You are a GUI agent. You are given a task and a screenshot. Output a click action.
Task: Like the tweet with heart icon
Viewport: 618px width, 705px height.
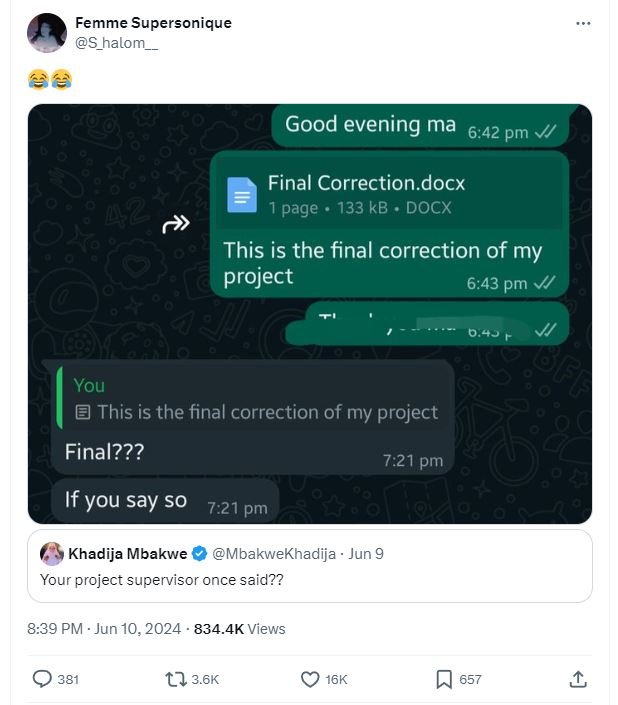click(x=310, y=679)
